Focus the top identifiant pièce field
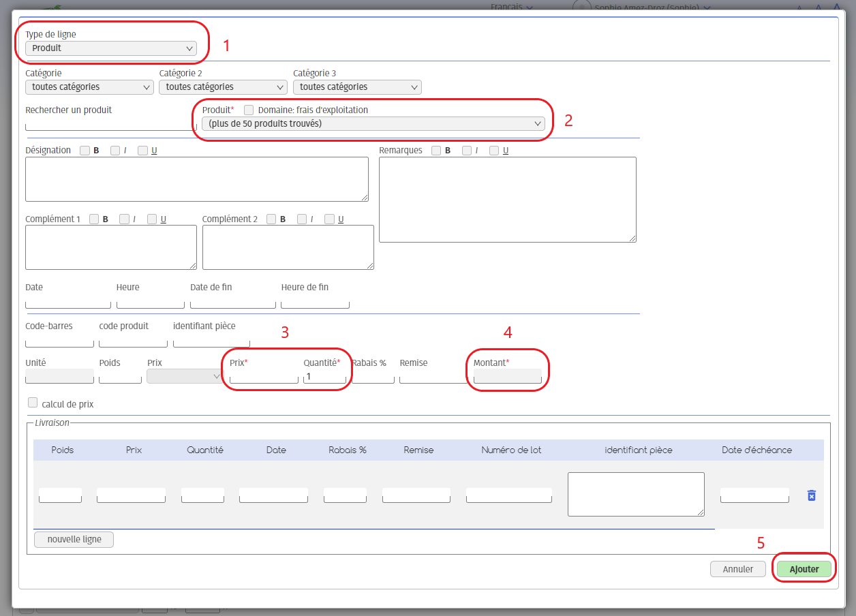The image size is (856, 616). (x=211, y=340)
